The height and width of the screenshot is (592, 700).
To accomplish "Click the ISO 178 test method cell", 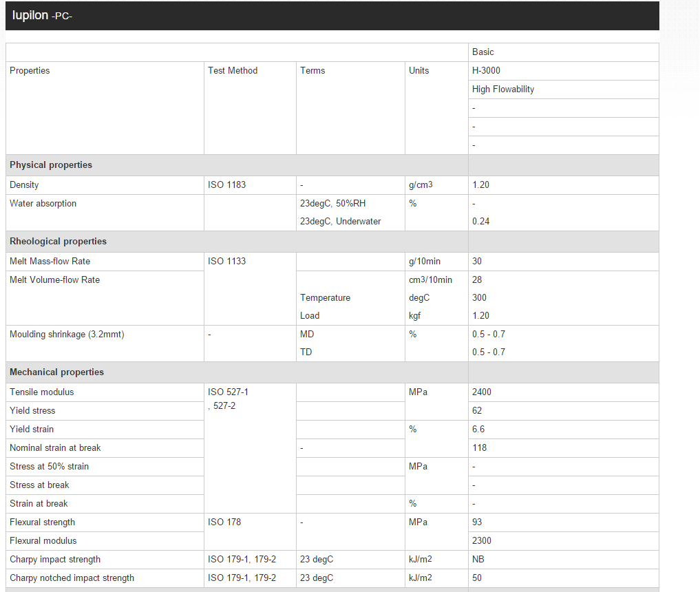I will (x=224, y=522).
